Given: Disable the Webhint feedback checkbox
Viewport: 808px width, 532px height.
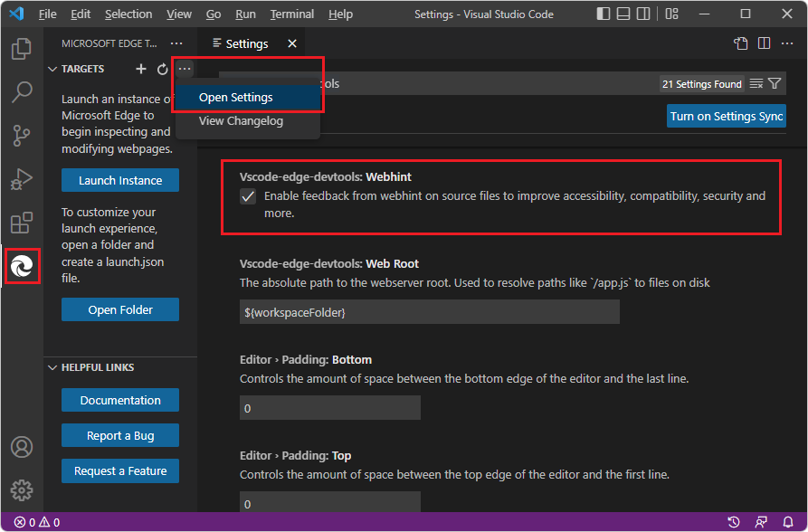Looking at the screenshot, I should (x=247, y=196).
